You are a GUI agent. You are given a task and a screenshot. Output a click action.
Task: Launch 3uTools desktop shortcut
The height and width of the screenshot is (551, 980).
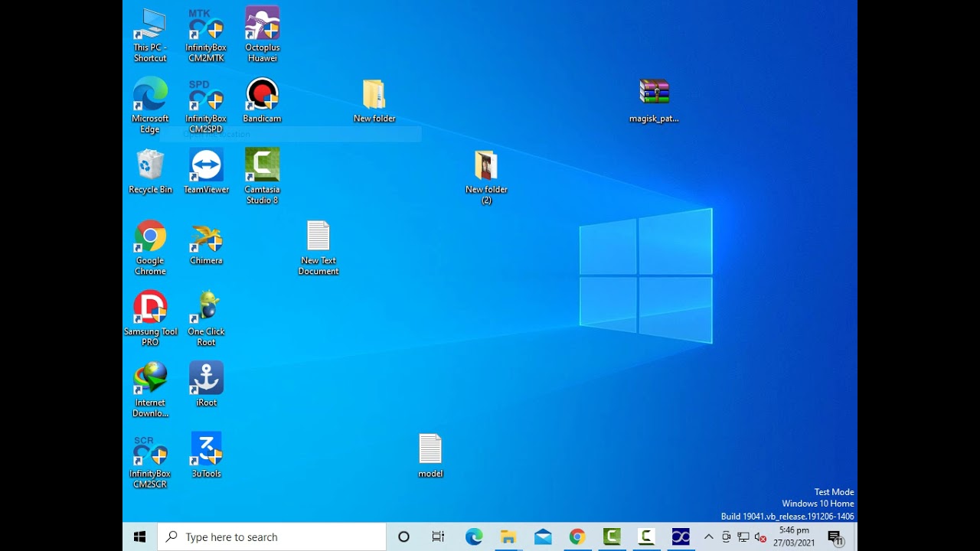click(206, 456)
